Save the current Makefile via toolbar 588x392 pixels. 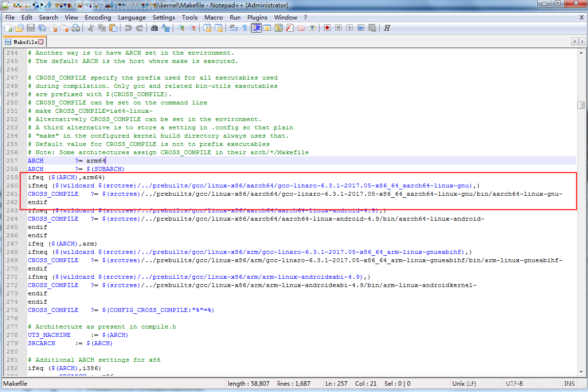[x=31, y=28]
